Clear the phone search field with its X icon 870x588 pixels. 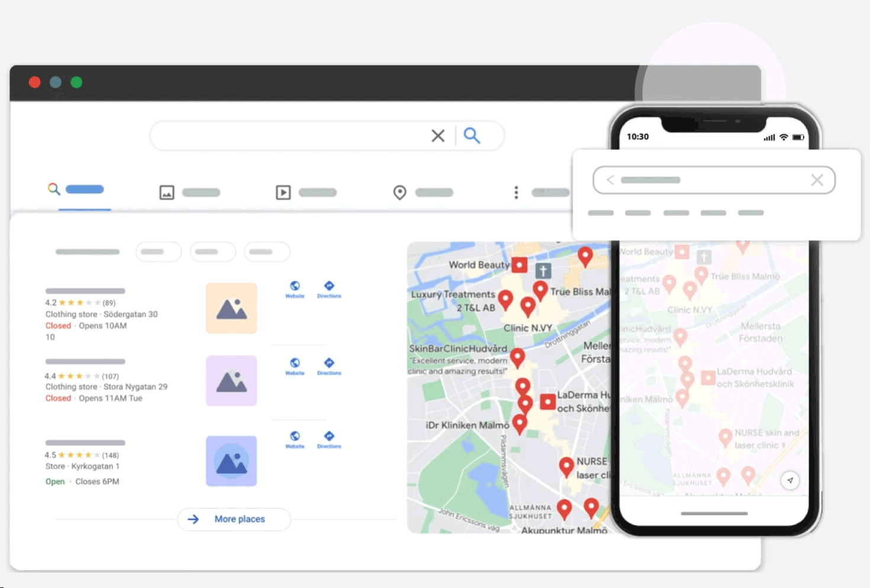click(817, 180)
